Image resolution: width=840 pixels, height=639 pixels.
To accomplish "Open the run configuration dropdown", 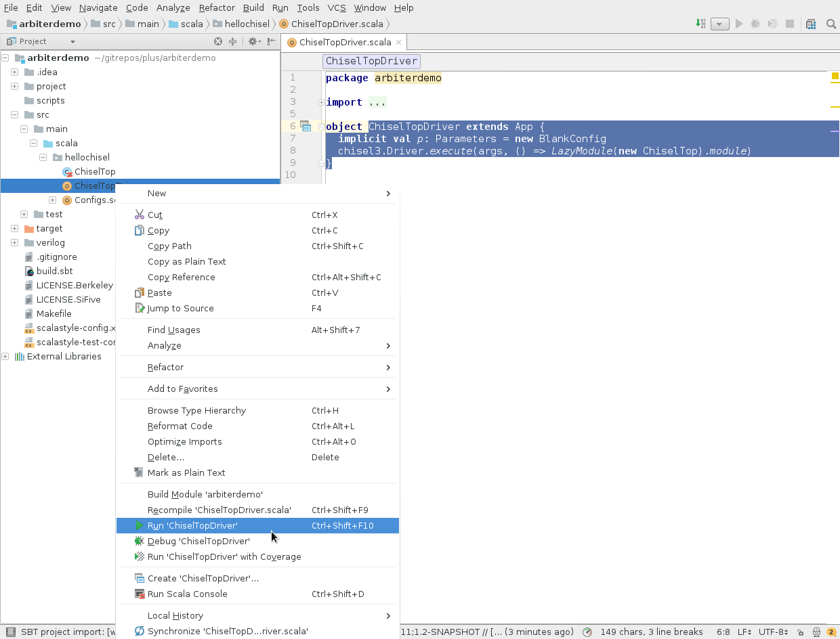I will coord(719,23).
